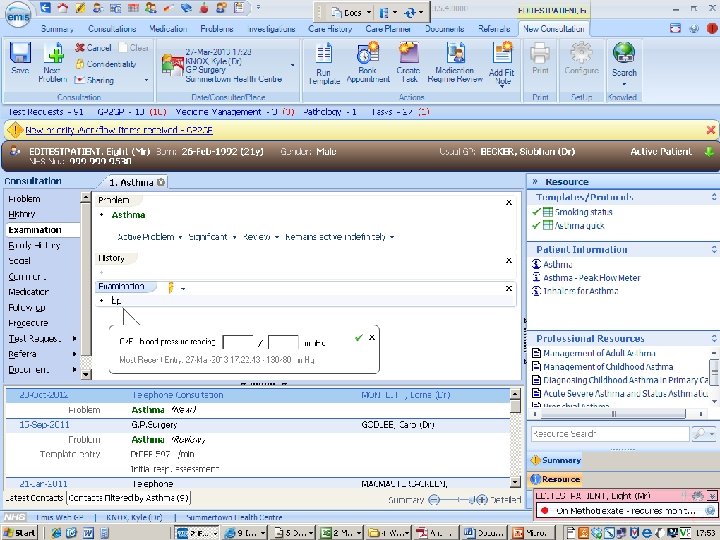
Task: Switch to the Summary tab
Action: 57,28
